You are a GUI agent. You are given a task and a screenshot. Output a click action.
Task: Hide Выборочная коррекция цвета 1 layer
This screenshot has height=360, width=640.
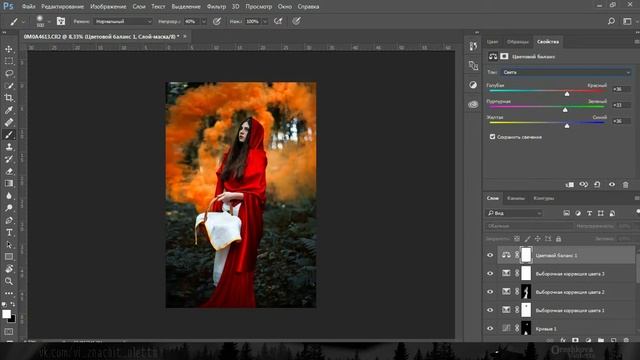click(x=490, y=310)
